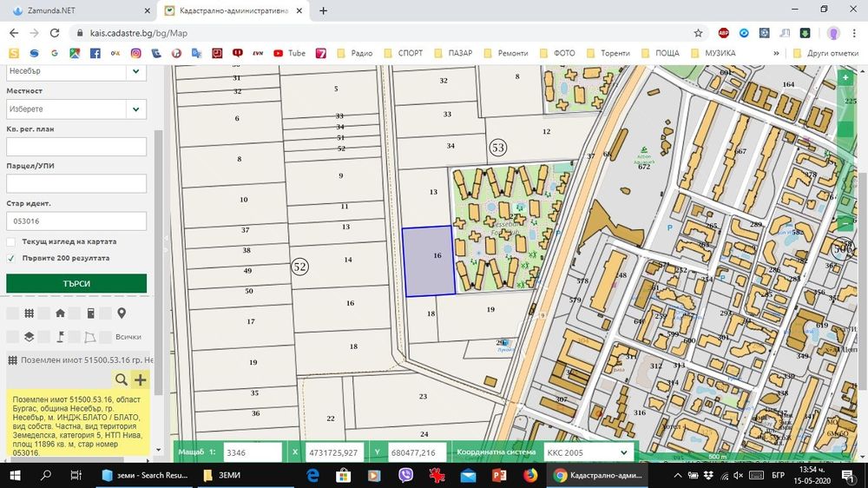The width and height of the screenshot is (868, 488).
Task: Zoom to the found parcel using magnifier icon
Action: click(122, 379)
